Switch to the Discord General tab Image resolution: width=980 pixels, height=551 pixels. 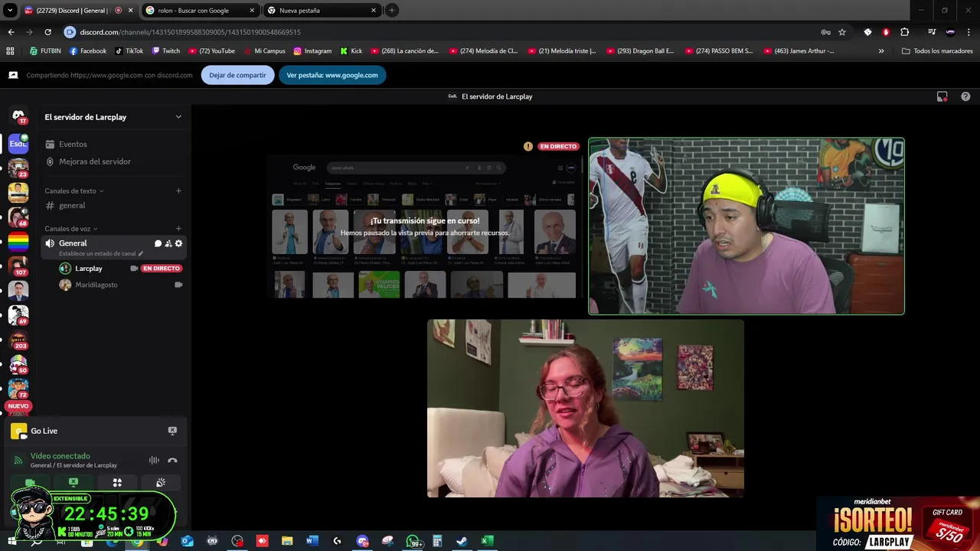[x=77, y=11]
